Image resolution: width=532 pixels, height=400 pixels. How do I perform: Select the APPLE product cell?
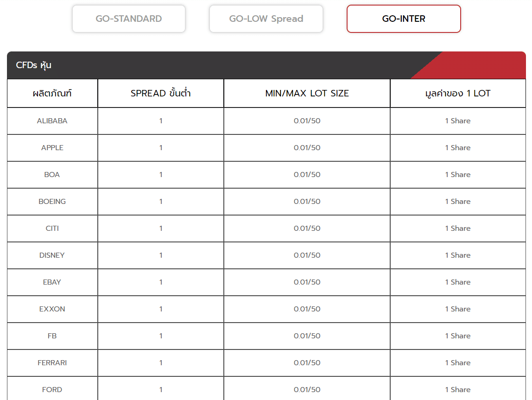[x=52, y=147]
